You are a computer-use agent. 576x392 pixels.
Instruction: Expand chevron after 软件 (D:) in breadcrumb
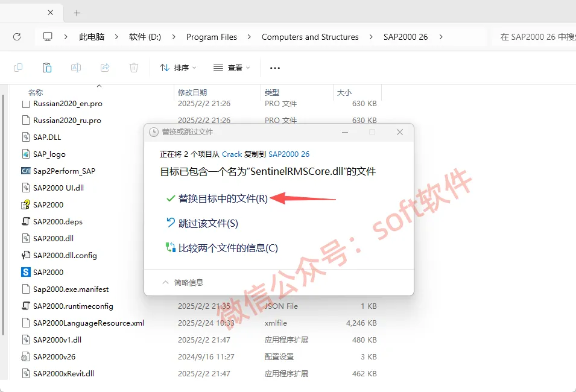point(173,37)
